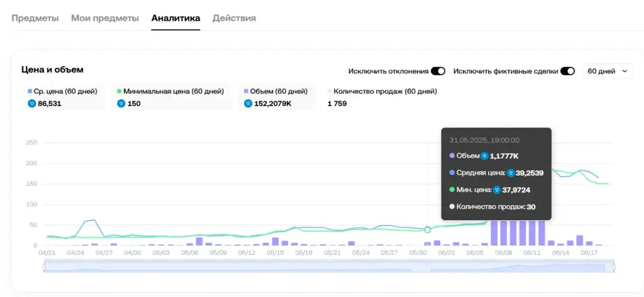644x297 pixels.
Task: Toggle the Исключить фиктивные сделки switch
Action: 568,72
